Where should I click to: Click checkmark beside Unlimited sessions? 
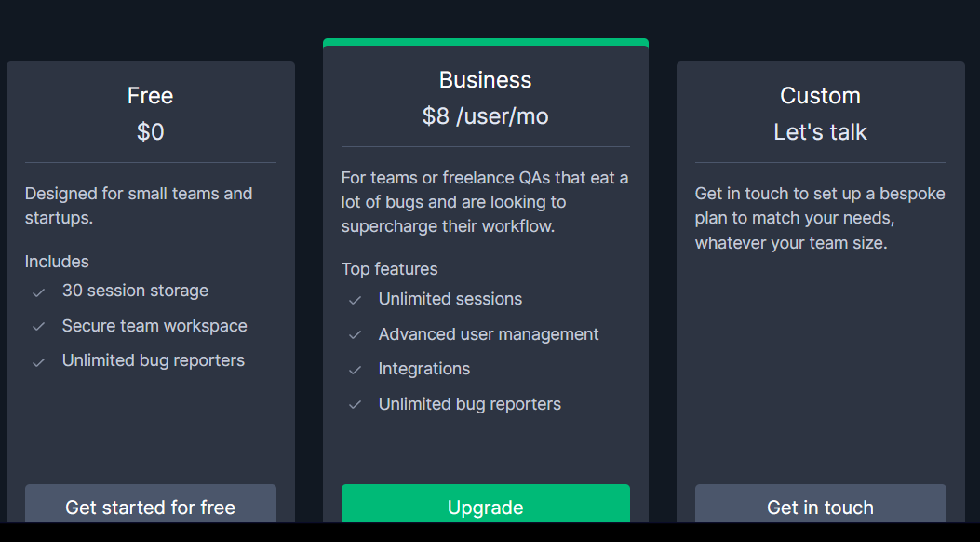click(355, 300)
